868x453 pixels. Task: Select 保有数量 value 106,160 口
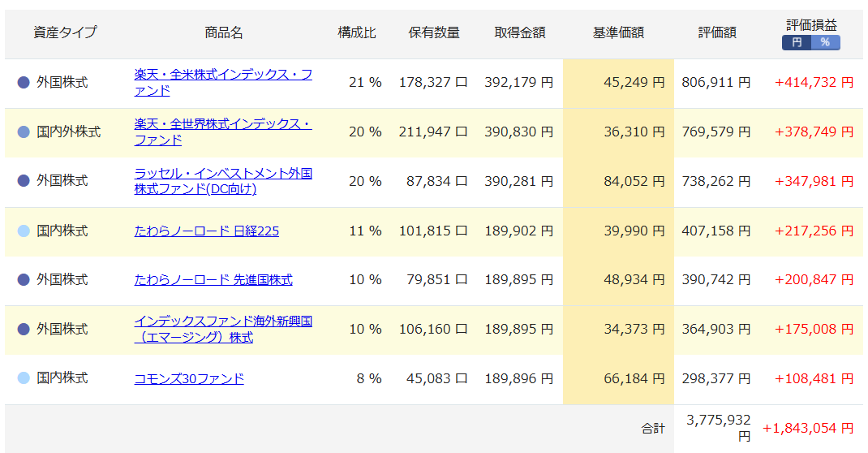tap(433, 329)
